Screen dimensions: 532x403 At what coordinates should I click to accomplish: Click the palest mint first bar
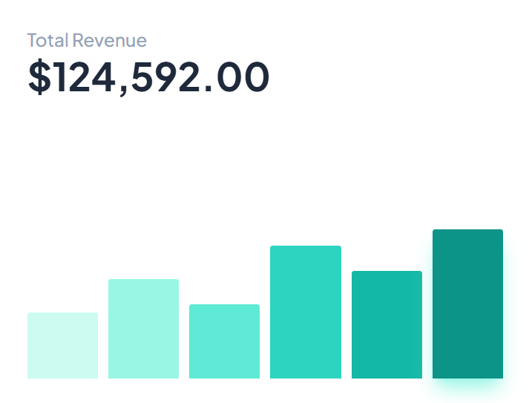62,346
